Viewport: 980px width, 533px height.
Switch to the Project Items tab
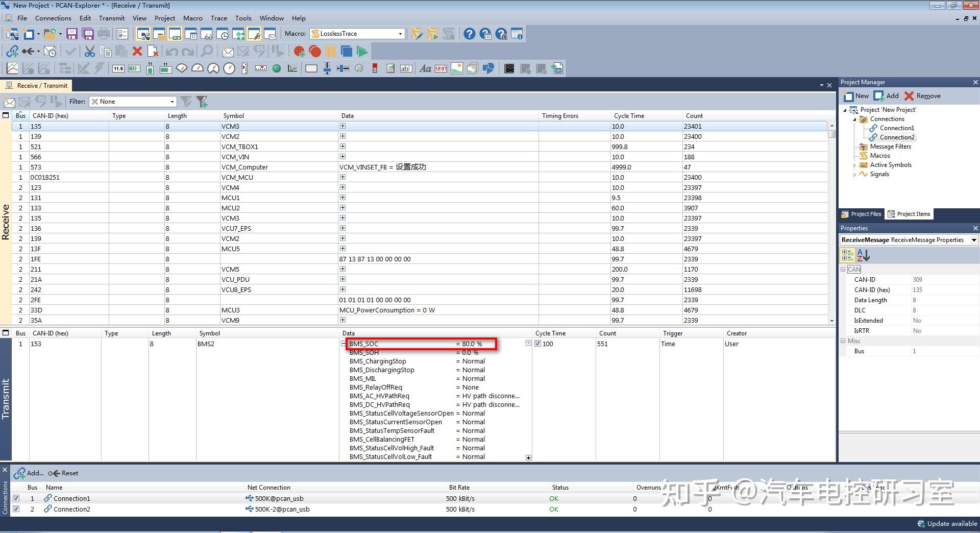click(x=909, y=214)
